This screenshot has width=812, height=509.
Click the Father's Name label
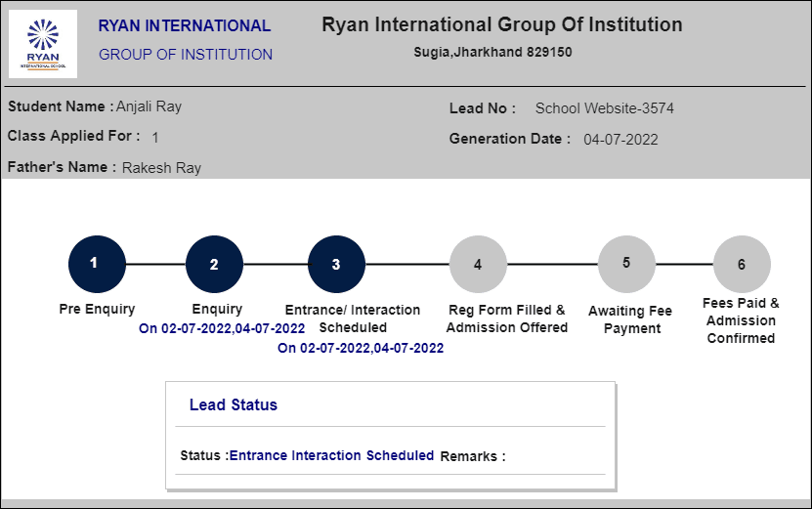(x=62, y=167)
